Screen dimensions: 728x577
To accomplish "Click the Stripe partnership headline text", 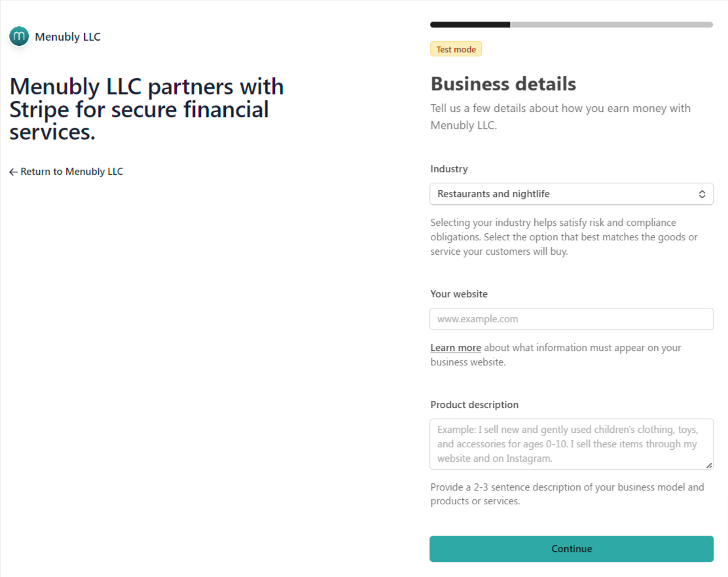I will click(147, 109).
